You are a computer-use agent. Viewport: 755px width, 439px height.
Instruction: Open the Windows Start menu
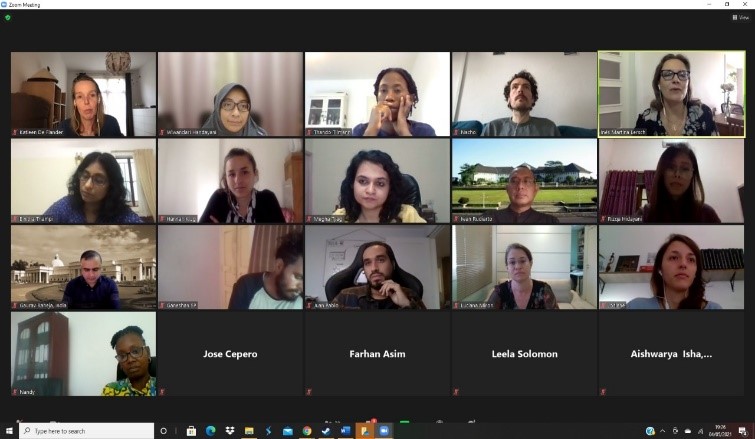[9, 431]
